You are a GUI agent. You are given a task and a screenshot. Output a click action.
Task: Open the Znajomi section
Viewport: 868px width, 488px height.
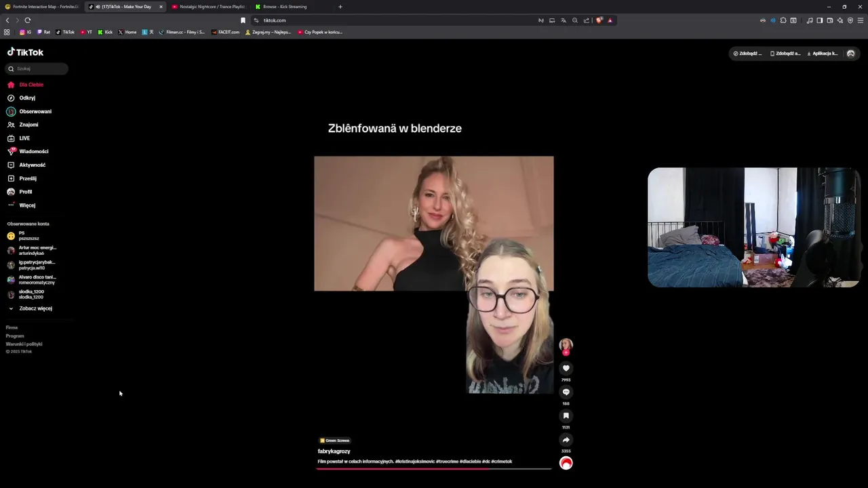pos(22,125)
